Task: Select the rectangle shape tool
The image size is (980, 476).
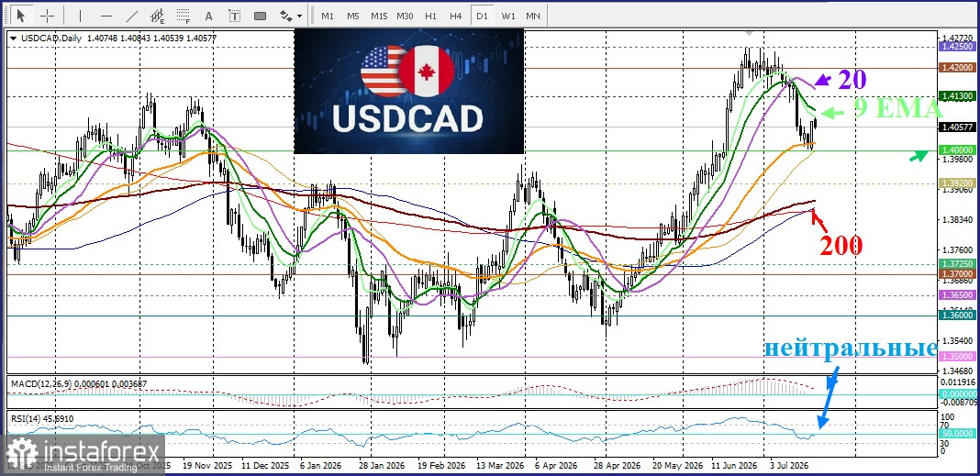Action: click(261, 16)
